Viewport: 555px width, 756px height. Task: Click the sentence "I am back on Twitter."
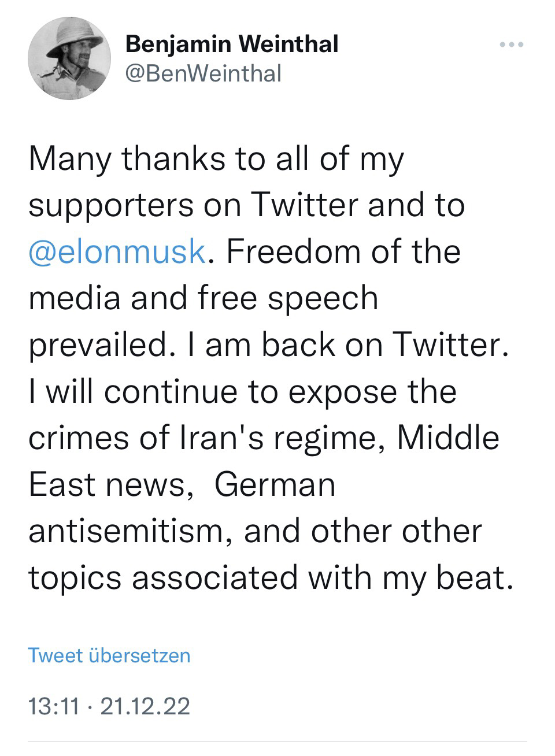pyautogui.click(x=347, y=344)
